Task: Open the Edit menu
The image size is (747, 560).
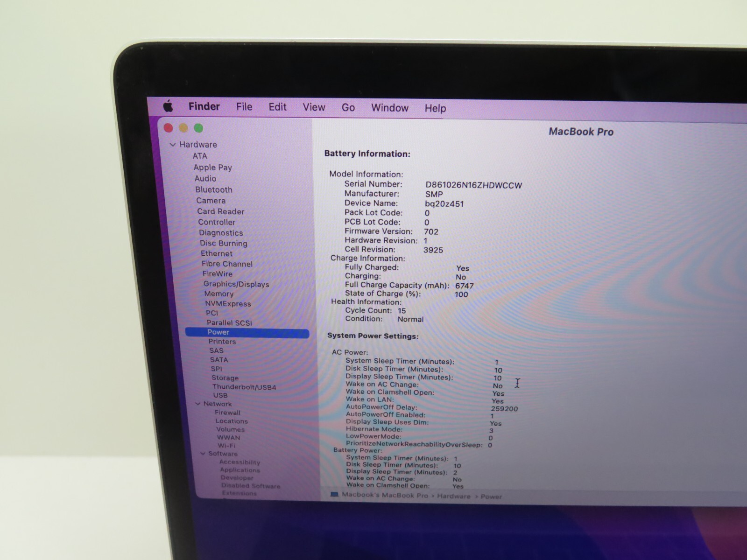Action: coord(277,107)
